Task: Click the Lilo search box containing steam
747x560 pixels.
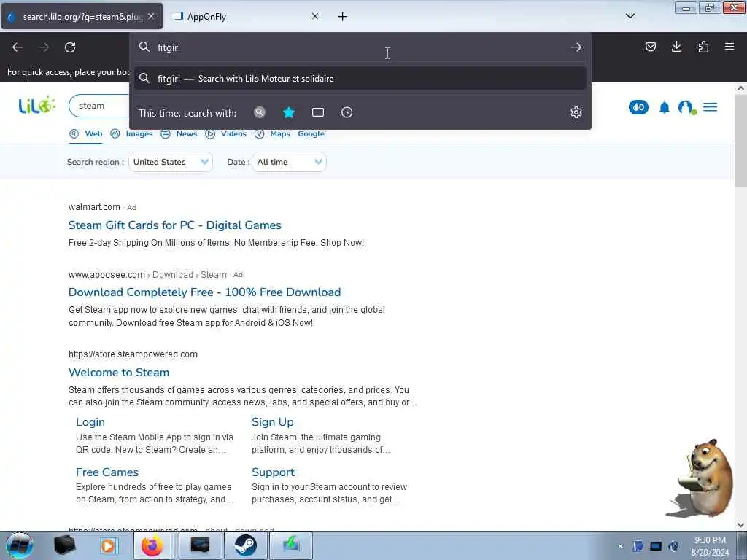Action: tap(99, 106)
